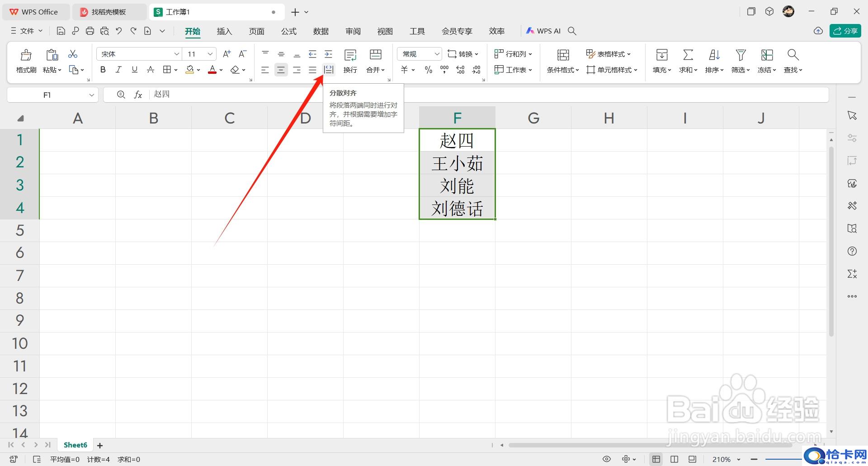
Task: Open the WPS AI assistant
Action: 543,31
